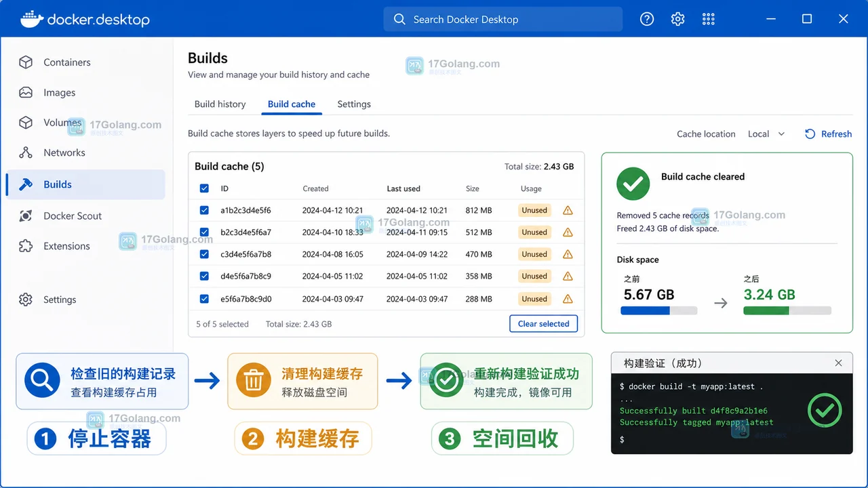
Task: Sort table by Usage column header
Action: (531, 188)
